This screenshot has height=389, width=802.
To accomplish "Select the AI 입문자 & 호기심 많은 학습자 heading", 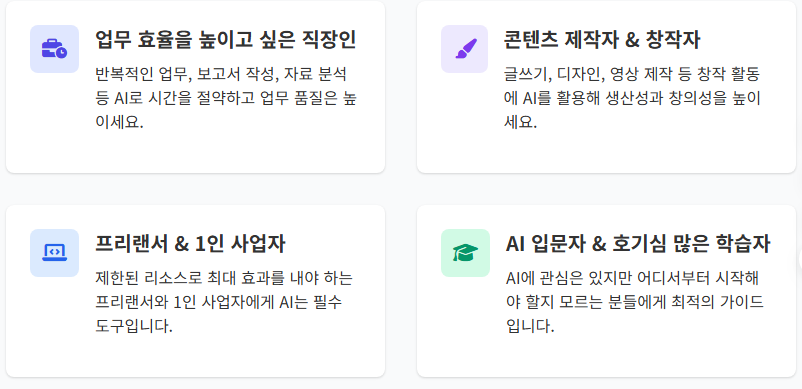I will (x=637, y=244).
